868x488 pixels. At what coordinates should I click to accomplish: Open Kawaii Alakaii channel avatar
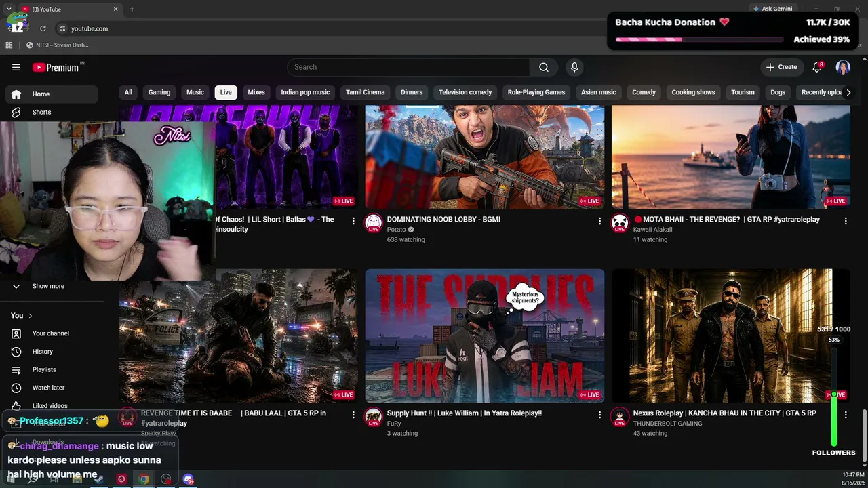620,223
